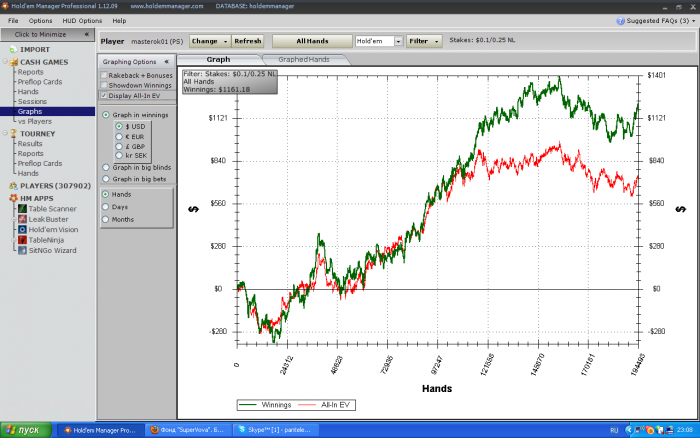Open the HUD Options menu

pyautogui.click(x=81, y=20)
